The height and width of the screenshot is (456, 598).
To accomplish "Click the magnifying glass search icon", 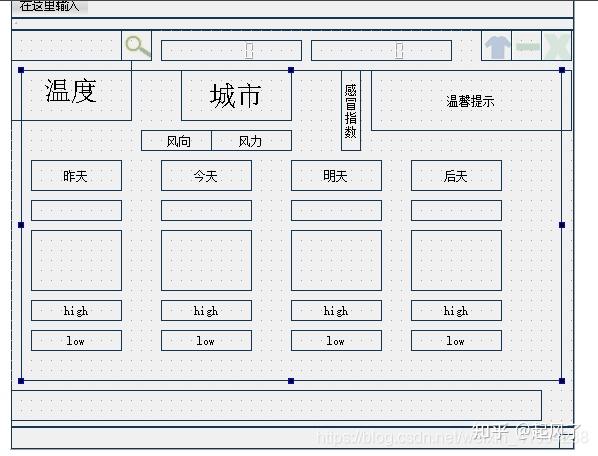I will 137,46.
